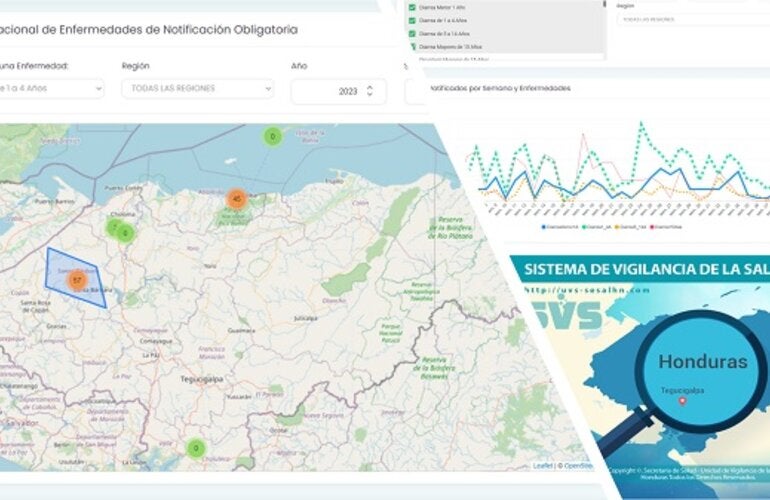Toggle the yellow legend series in chart
Image resolution: width=770 pixels, height=500 pixels.
[631, 227]
